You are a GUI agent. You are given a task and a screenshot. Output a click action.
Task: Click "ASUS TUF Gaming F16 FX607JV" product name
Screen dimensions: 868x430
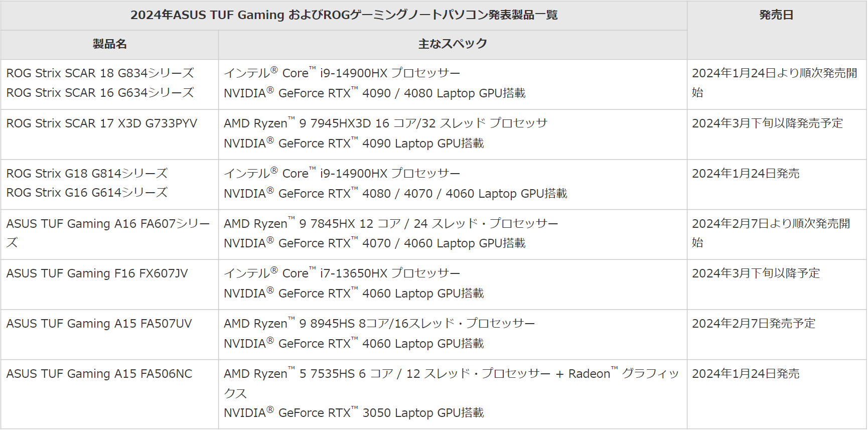[97, 273]
